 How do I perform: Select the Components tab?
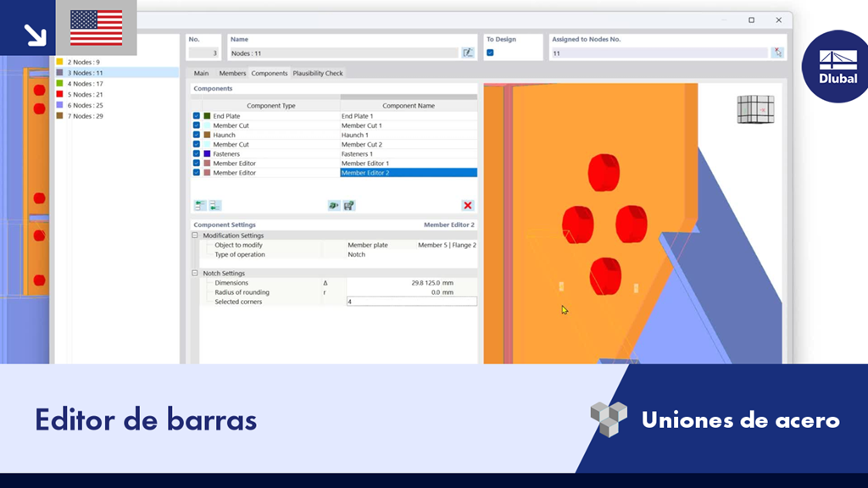click(269, 73)
